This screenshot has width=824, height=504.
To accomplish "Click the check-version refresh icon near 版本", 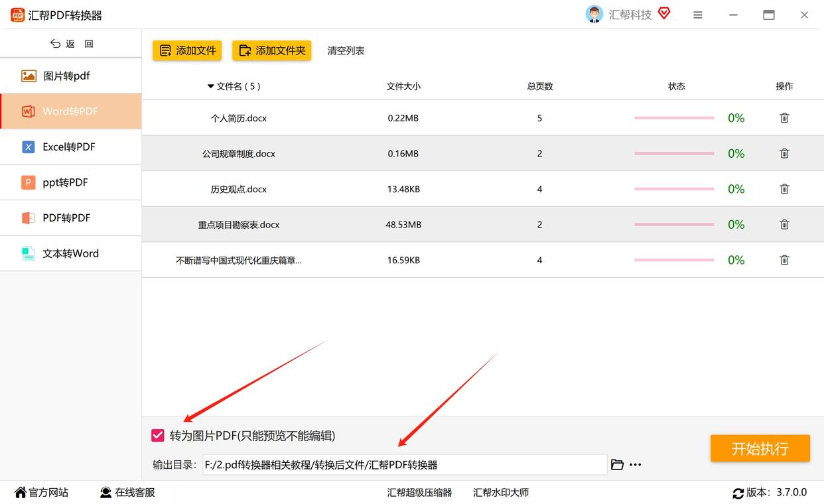I will [738, 493].
